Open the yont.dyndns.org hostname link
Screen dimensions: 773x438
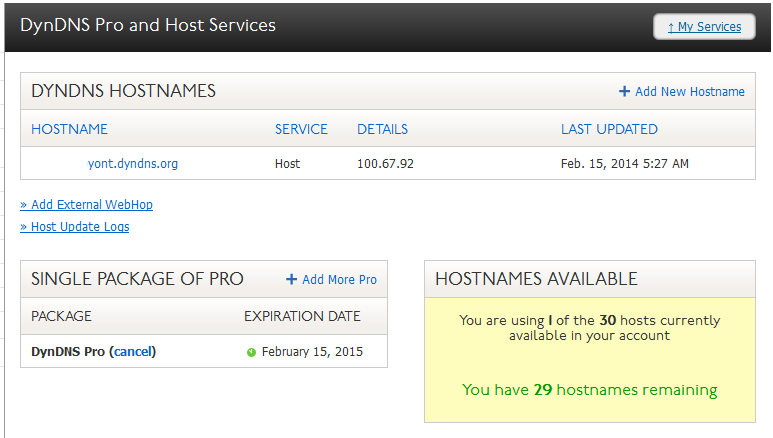click(x=133, y=163)
